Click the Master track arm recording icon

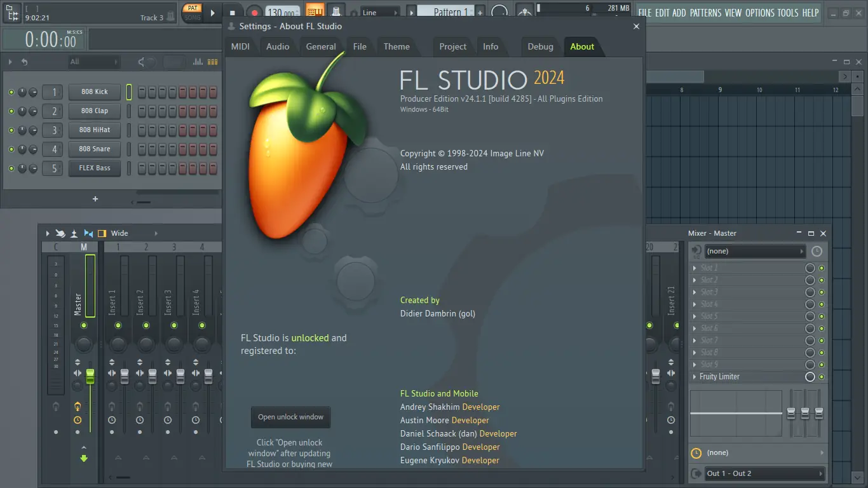pyautogui.click(x=78, y=406)
